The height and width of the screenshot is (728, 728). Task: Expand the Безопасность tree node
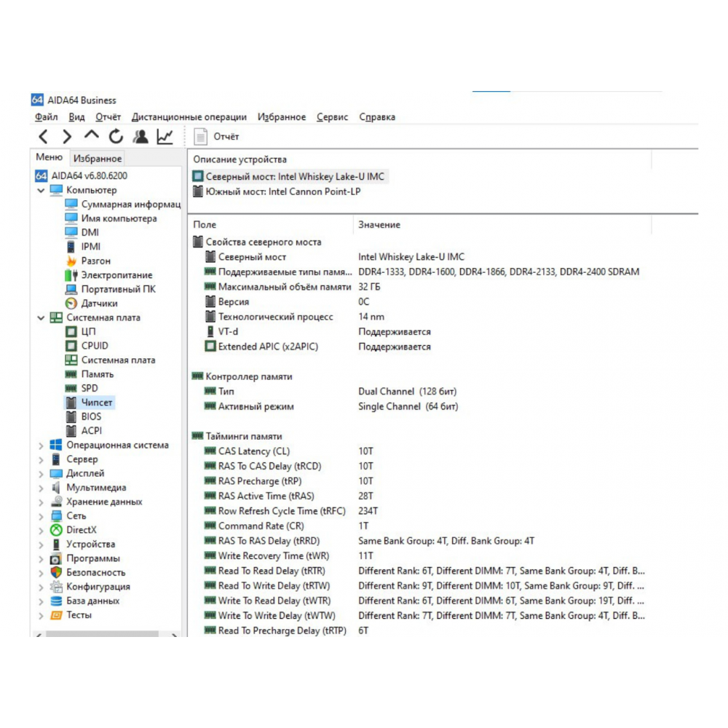(x=41, y=573)
